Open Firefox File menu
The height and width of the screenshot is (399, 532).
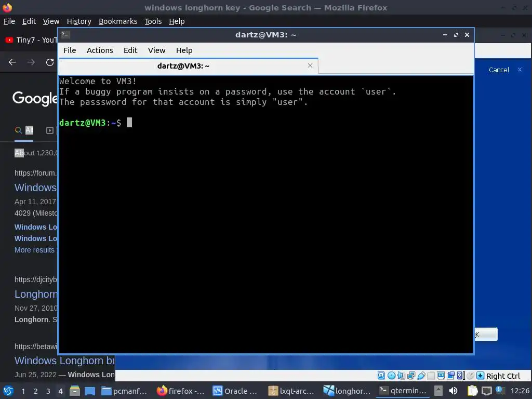[x=9, y=21]
